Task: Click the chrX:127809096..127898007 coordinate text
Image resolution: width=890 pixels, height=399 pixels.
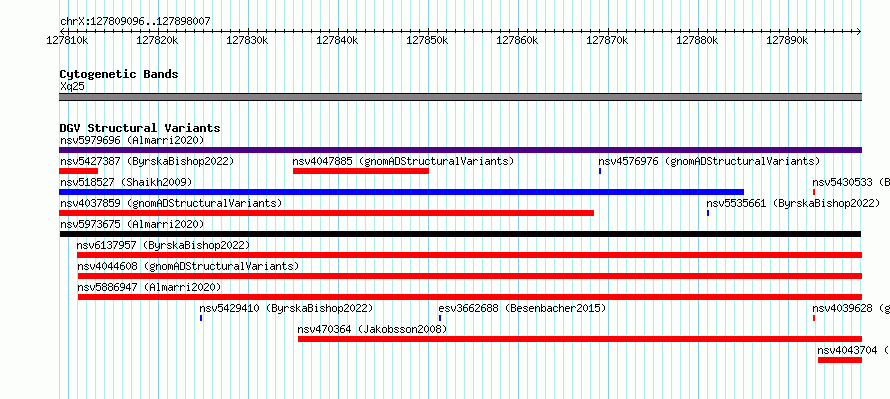Action: tap(135, 22)
